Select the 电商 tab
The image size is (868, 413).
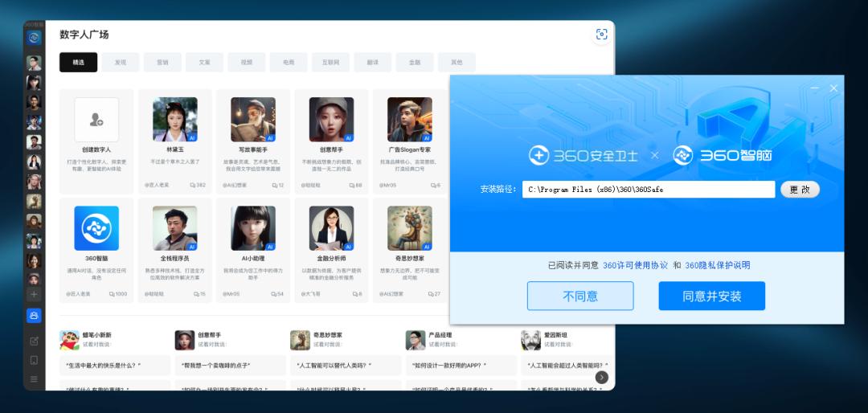click(289, 63)
